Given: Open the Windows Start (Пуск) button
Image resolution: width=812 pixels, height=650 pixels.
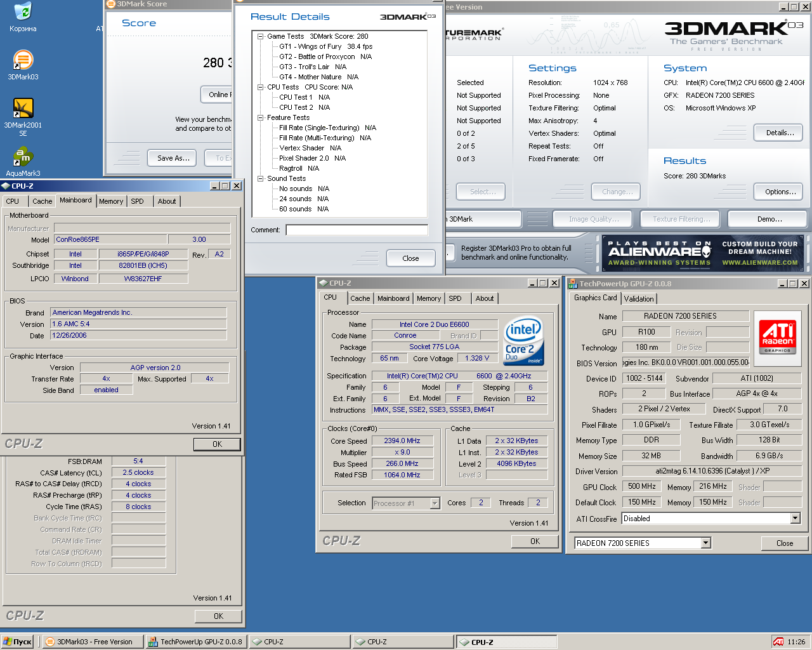Looking at the screenshot, I should pyautogui.click(x=17, y=642).
